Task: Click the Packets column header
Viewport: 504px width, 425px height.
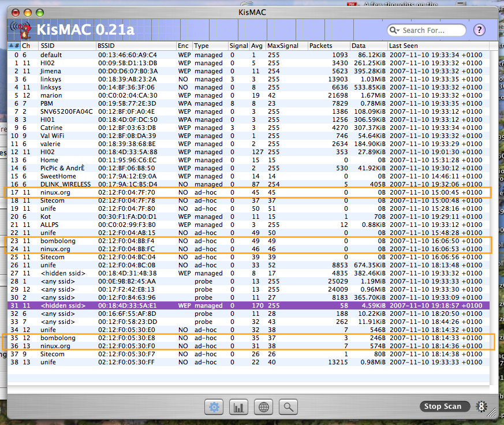Action: click(328, 46)
